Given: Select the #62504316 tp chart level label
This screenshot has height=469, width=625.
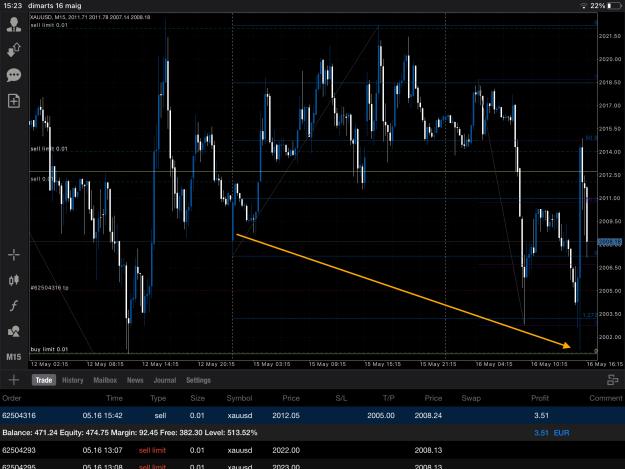Looking at the screenshot, I should (x=49, y=288).
